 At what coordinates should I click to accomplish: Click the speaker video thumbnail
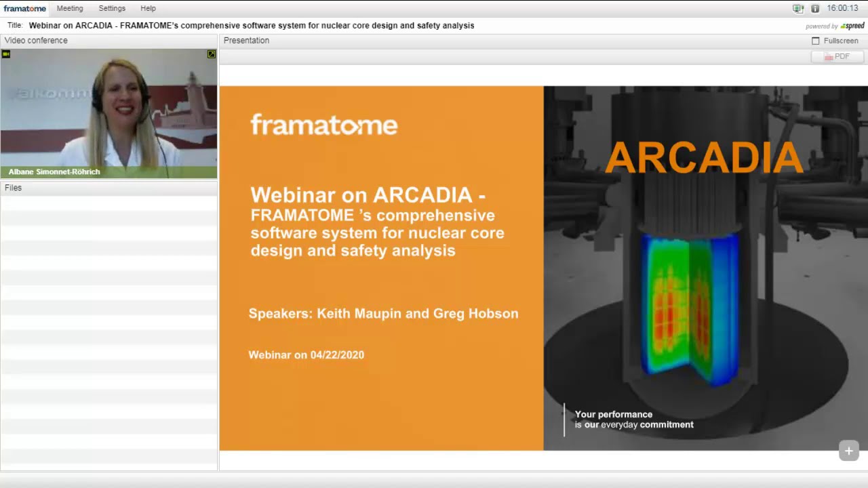[108, 113]
